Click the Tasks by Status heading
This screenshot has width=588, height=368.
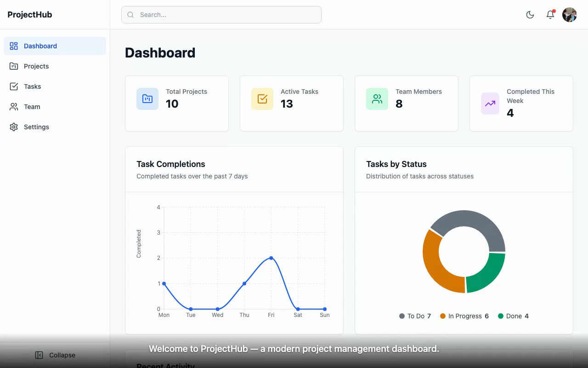396,164
